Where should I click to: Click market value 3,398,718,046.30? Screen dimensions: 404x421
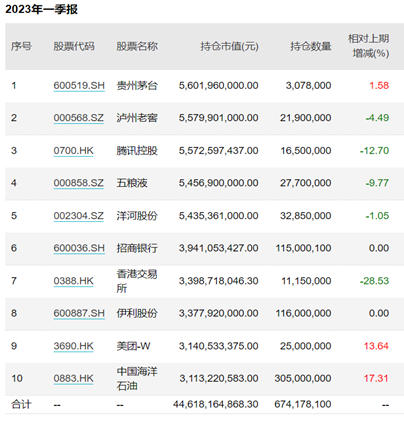tap(219, 281)
